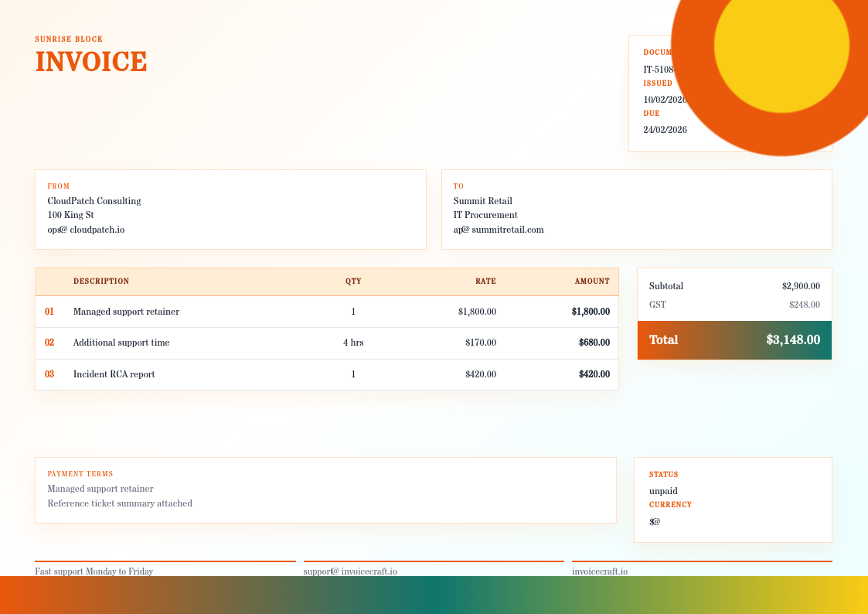The height and width of the screenshot is (614, 868).
Task: Click the DESCRIPTION column header
Action: tap(101, 281)
